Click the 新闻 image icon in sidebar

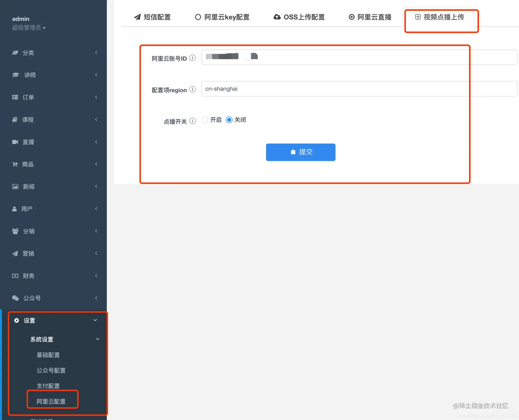click(15, 187)
